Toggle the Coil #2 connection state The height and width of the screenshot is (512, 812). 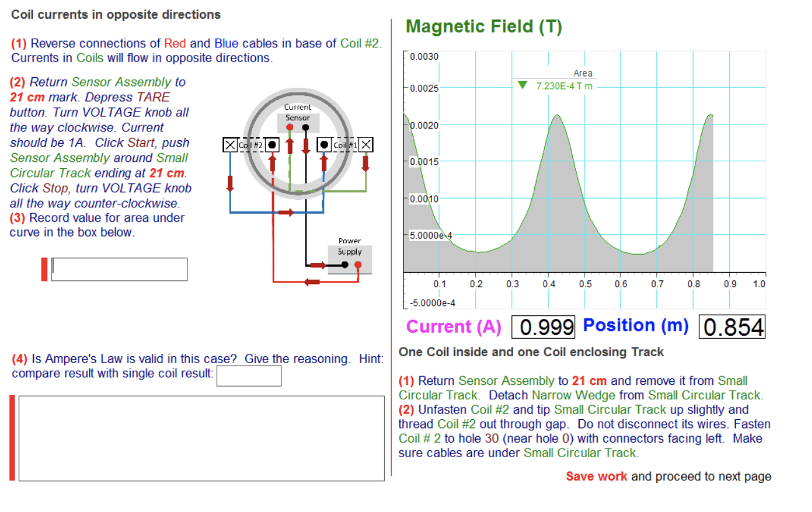point(271,144)
